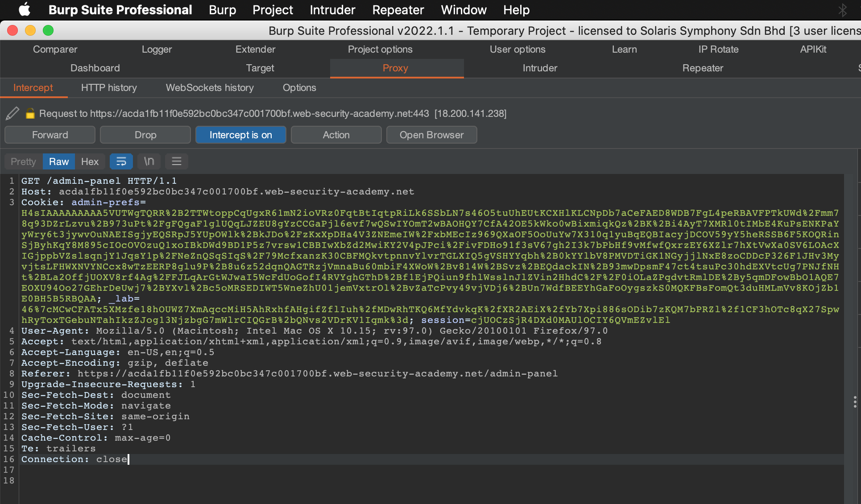Switch to the Logger tab
The height and width of the screenshot is (504, 861).
(157, 50)
